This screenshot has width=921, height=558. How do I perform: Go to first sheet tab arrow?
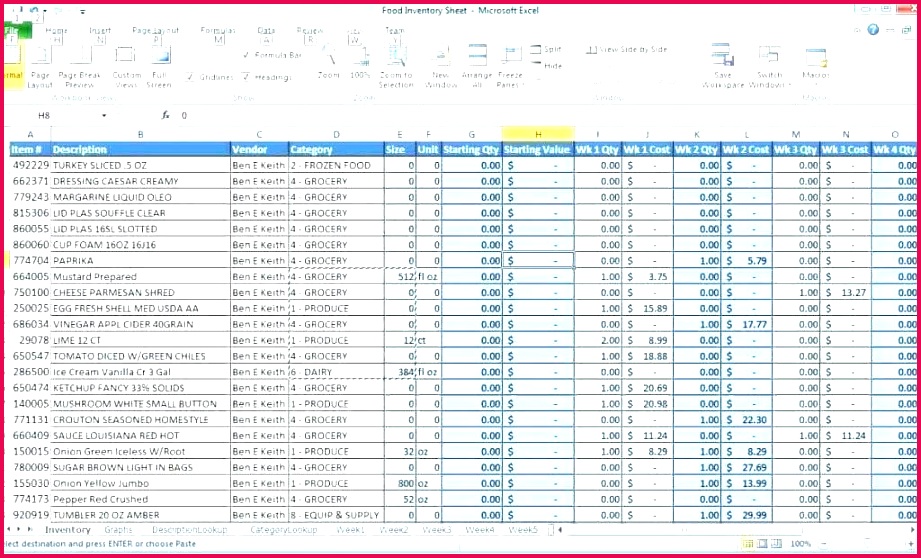pyautogui.click(x=8, y=530)
